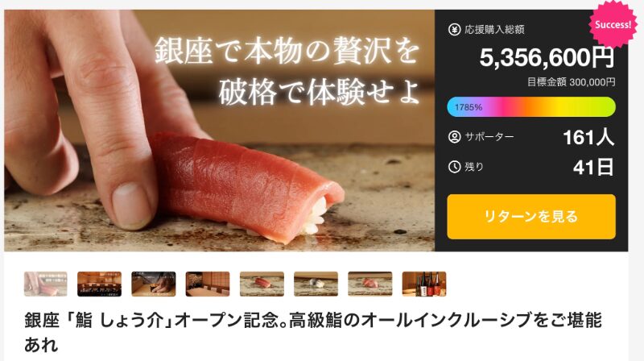The image size is (644, 361).
Task: Click the yen icon beside 応援購入総額
Action: pyautogui.click(x=454, y=30)
